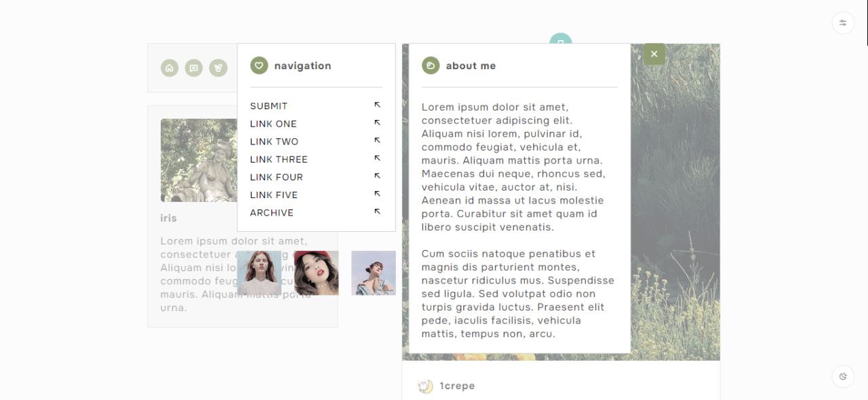The width and height of the screenshot is (868, 400).
Task: Click the red beret woman thumbnail
Action: coord(316,273)
